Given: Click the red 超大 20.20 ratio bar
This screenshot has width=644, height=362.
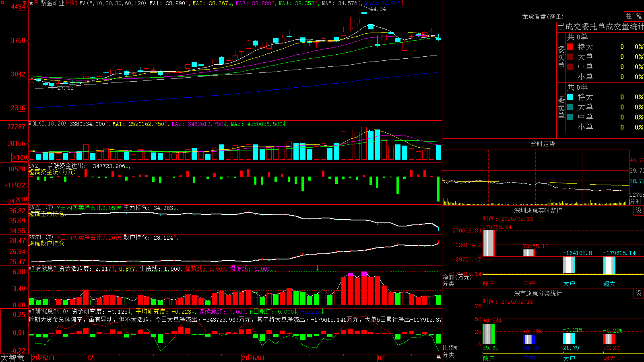Looking at the screenshot, I should [609, 339].
